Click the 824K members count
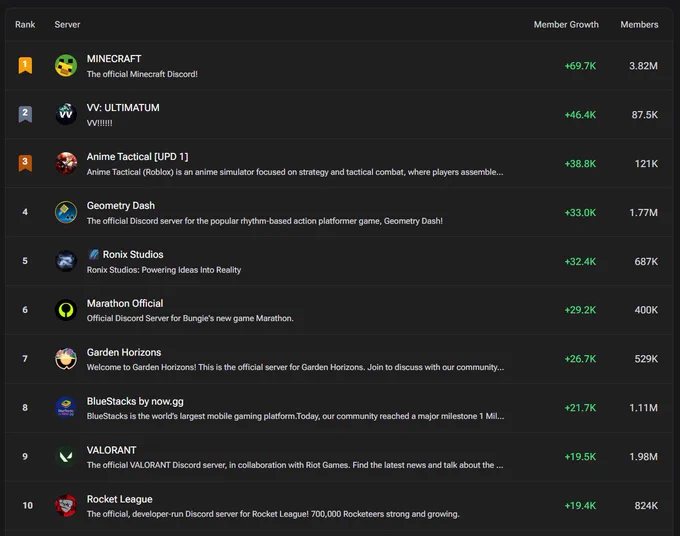680x536 pixels. click(646, 506)
